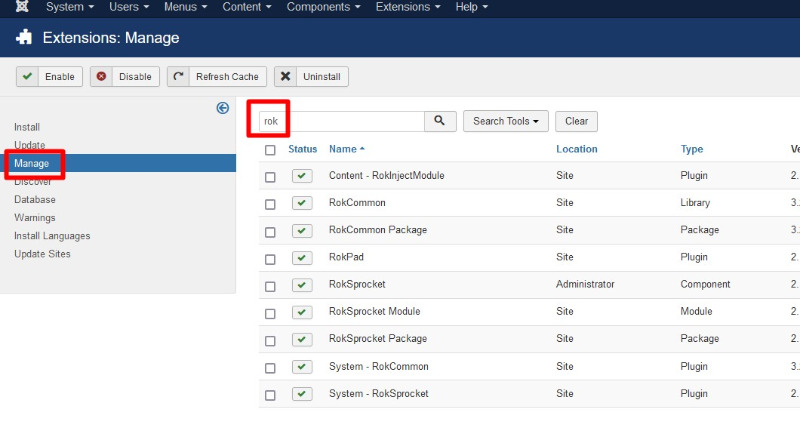Image resolution: width=800 pixels, height=427 pixels.
Task: Click 'Module' type cell
Action: click(x=696, y=311)
